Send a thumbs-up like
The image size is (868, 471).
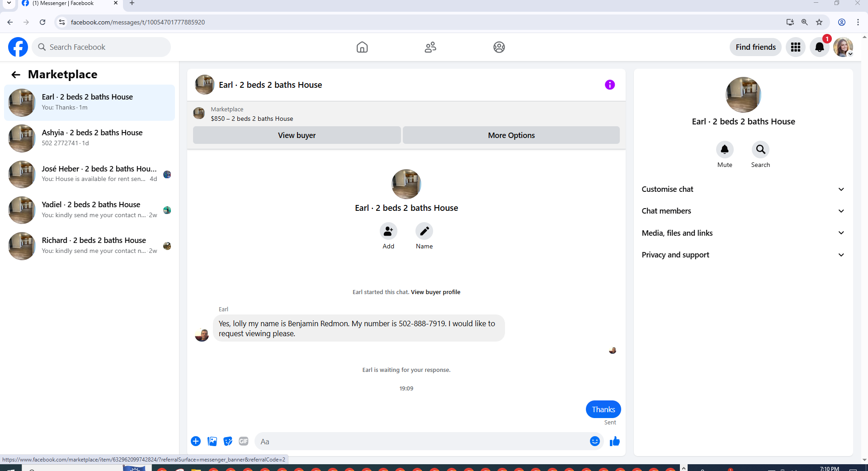pyautogui.click(x=615, y=441)
